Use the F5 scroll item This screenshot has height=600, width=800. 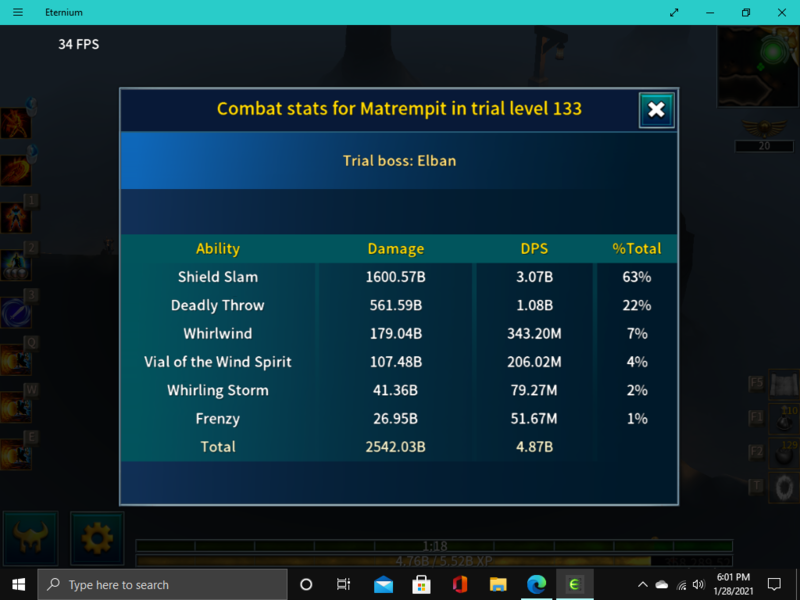783,387
